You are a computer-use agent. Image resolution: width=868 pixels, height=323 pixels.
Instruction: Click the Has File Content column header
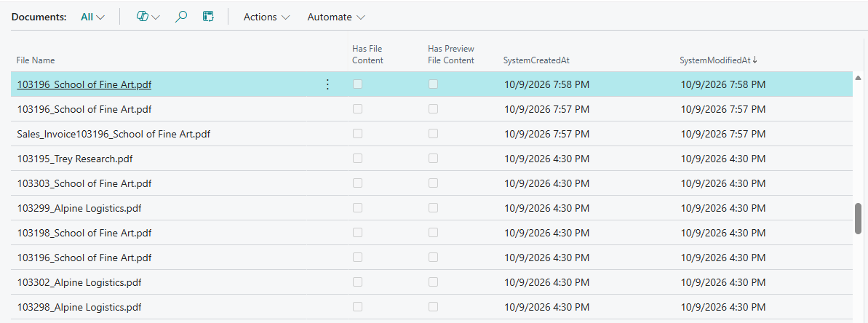click(367, 55)
